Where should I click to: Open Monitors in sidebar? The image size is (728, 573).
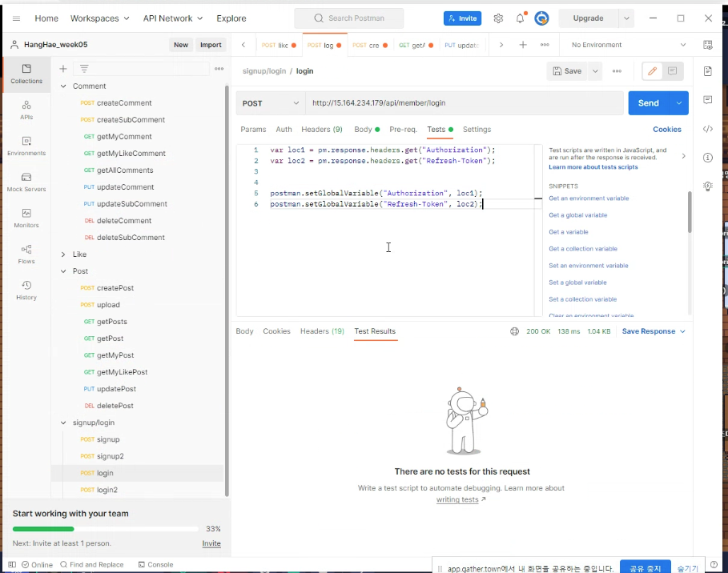pos(26,218)
